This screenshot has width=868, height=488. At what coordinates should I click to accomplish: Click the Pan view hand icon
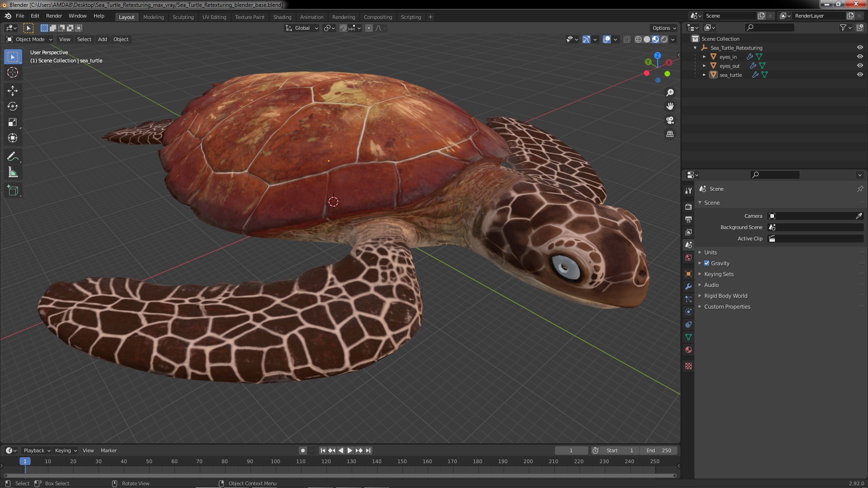pyautogui.click(x=670, y=106)
